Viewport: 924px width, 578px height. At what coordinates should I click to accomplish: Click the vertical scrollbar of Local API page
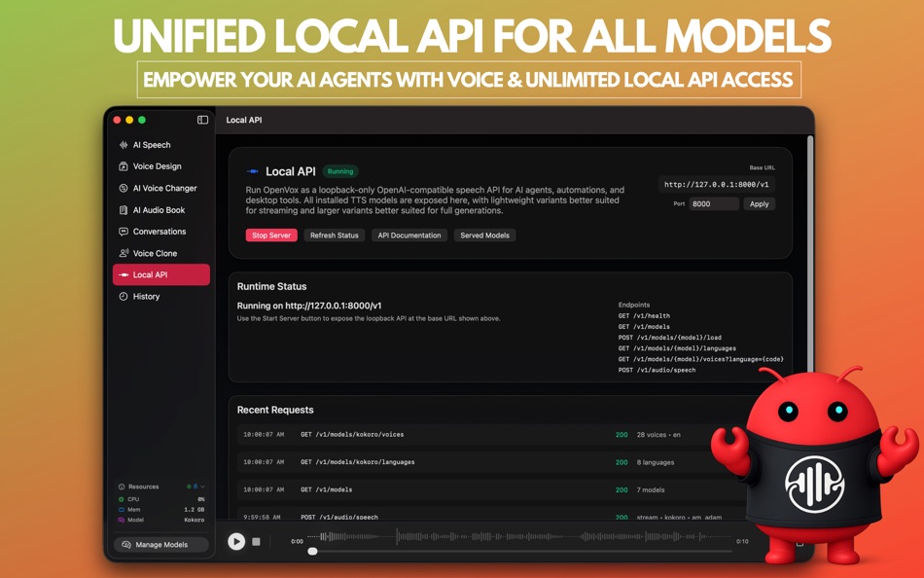click(810, 254)
